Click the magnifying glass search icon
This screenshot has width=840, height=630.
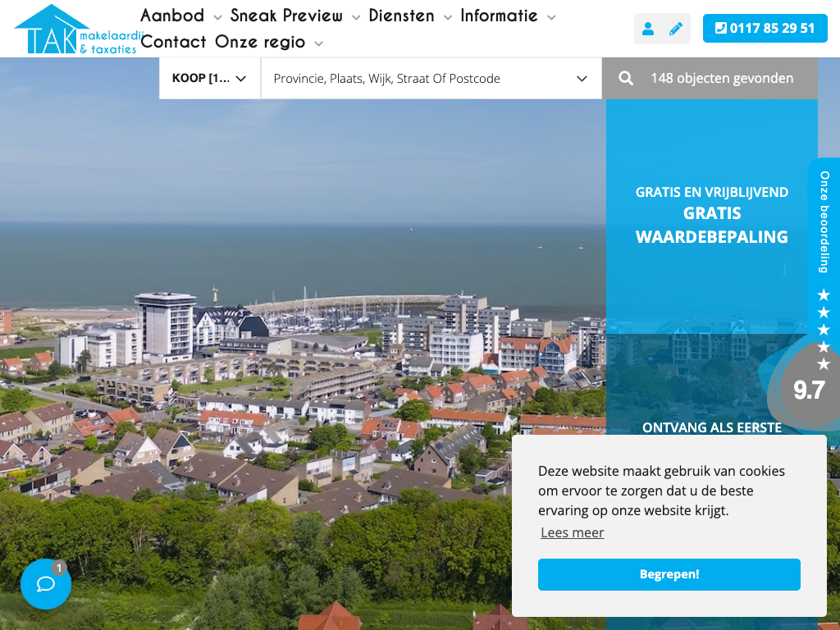click(626, 79)
